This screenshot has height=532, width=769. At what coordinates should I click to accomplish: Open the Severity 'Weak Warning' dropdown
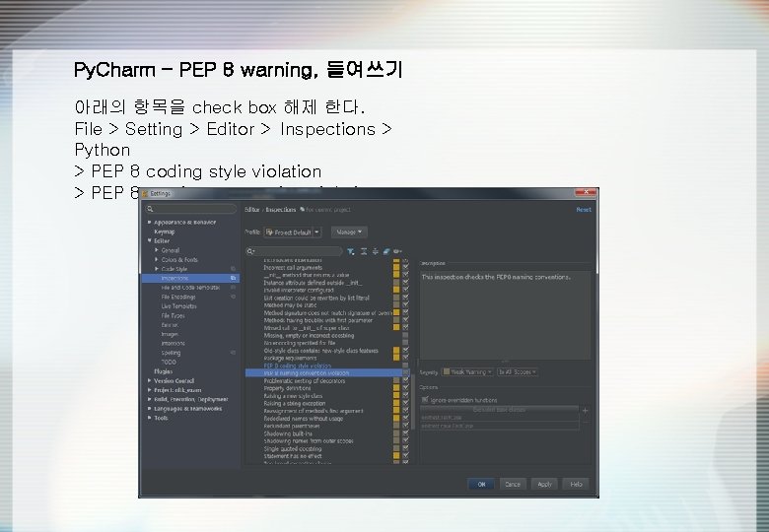[467, 371]
